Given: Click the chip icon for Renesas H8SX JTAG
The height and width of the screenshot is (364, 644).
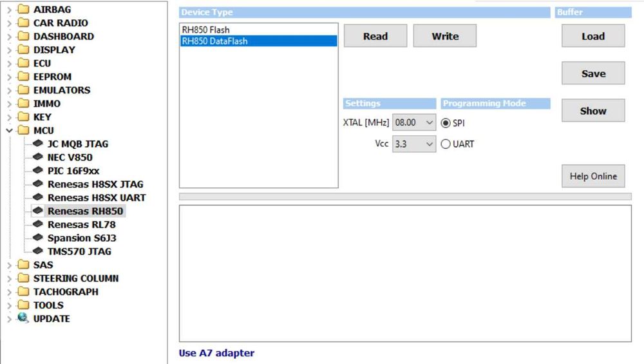Looking at the screenshot, I should pyautogui.click(x=38, y=184).
